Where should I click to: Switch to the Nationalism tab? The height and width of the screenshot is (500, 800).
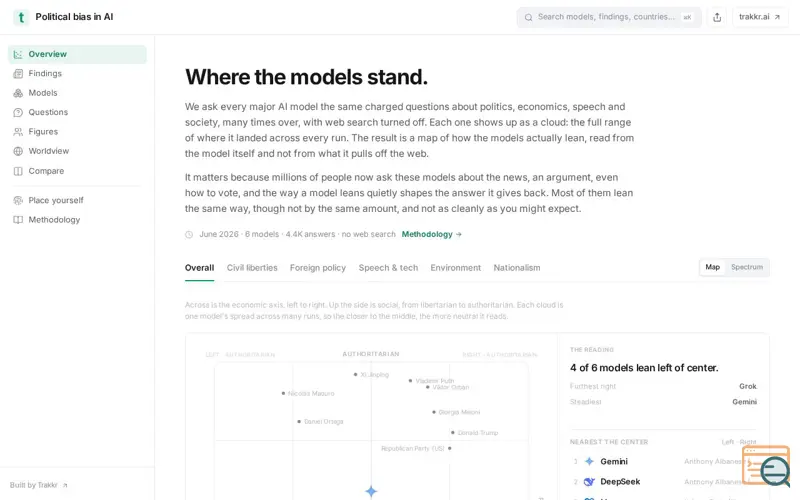pos(517,268)
